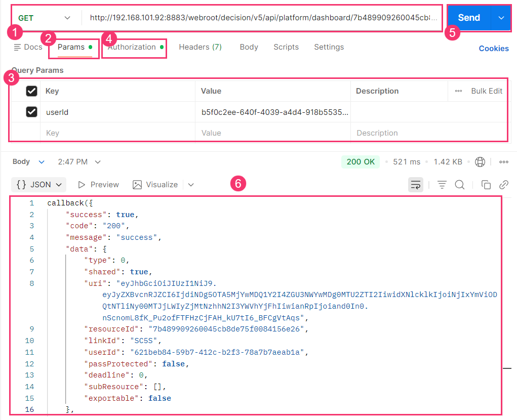The image size is (517, 420).
Task: Open the Cookies link
Action: pyautogui.click(x=494, y=49)
